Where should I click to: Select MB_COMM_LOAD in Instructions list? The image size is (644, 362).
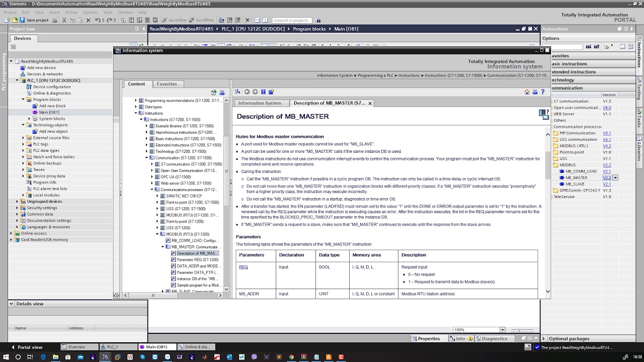[581, 171]
